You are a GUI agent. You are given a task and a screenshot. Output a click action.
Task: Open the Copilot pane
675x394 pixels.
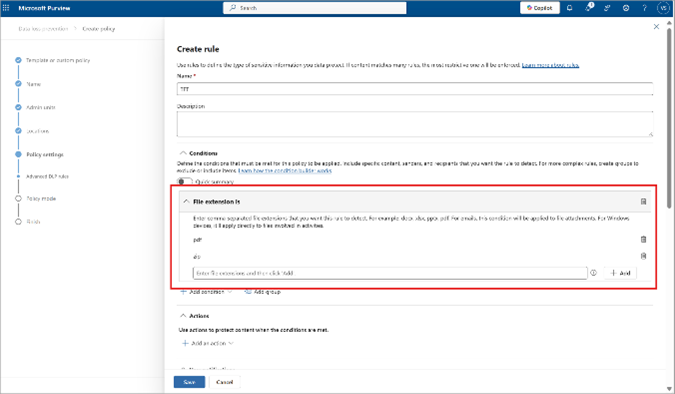pyautogui.click(x=539, y=8)
